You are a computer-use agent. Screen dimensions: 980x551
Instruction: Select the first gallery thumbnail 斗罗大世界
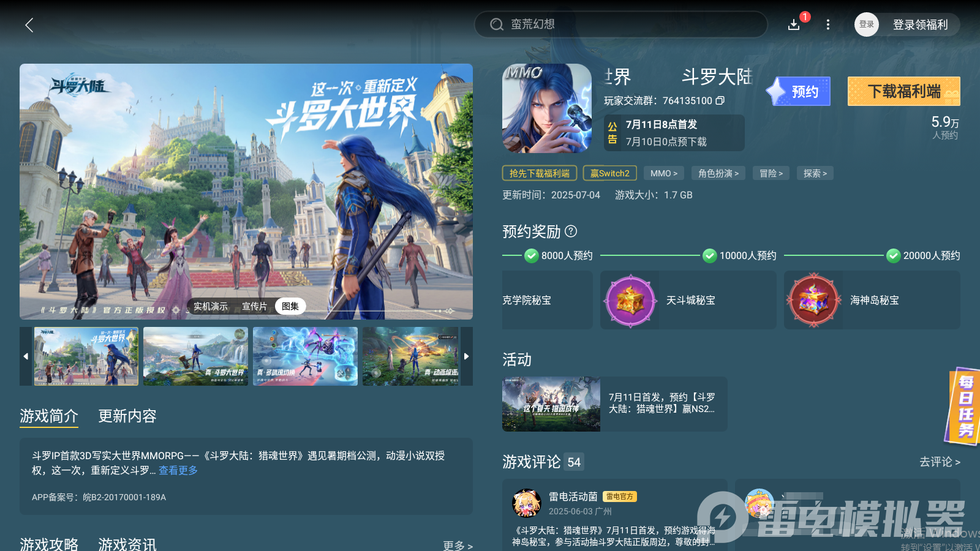[86, 356]
